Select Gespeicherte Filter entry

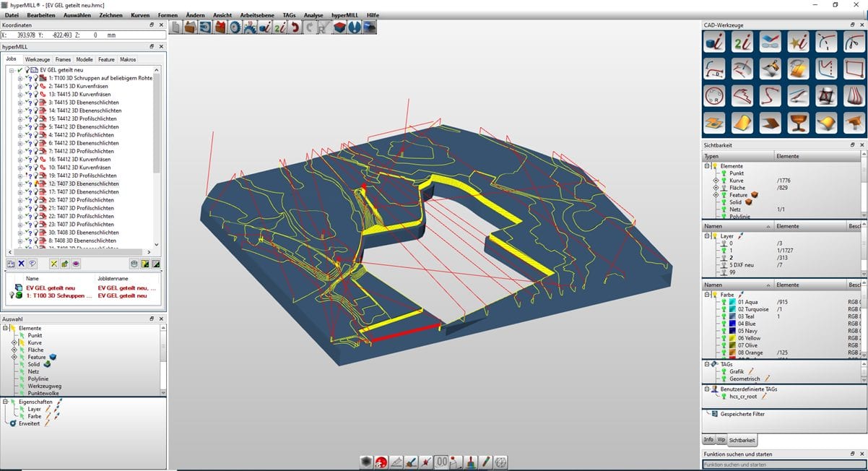pos(742,414)
